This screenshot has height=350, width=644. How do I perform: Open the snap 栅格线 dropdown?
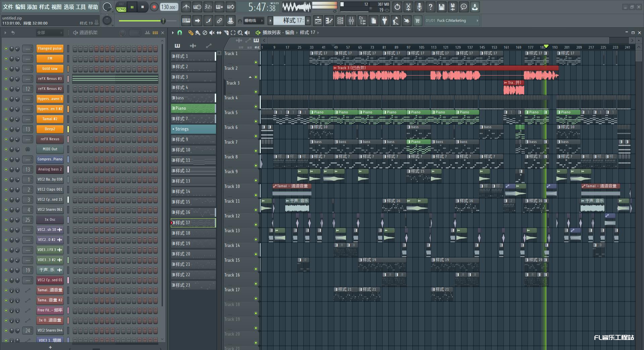point(254,21)
